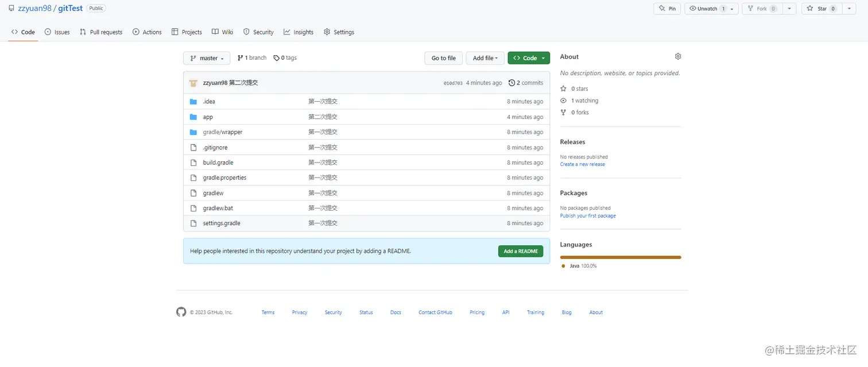868x367 pixels.
Task: Open the Projects tab
Action: point(187,32)
